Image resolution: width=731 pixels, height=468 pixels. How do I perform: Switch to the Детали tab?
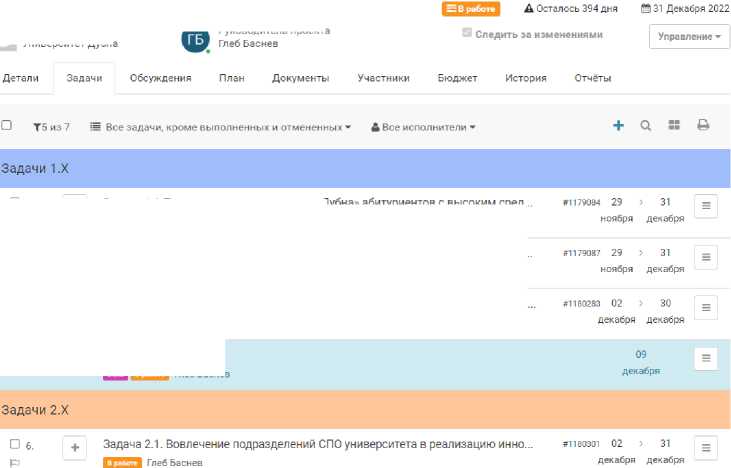[x=21, y=78]
